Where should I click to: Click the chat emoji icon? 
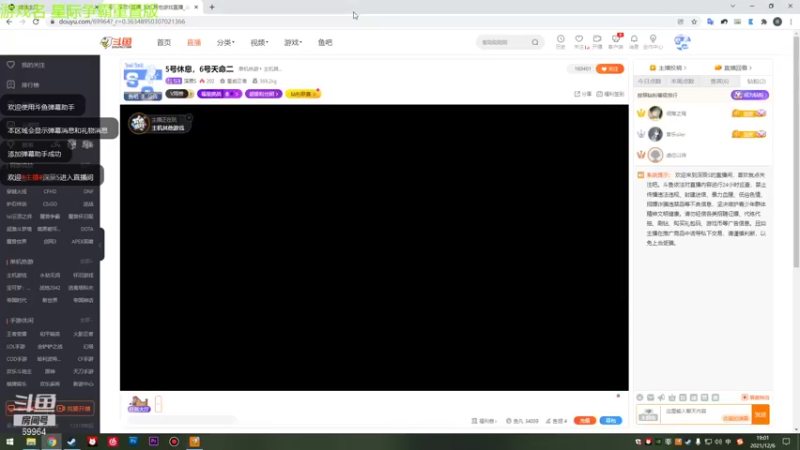[x=640, y=397]
